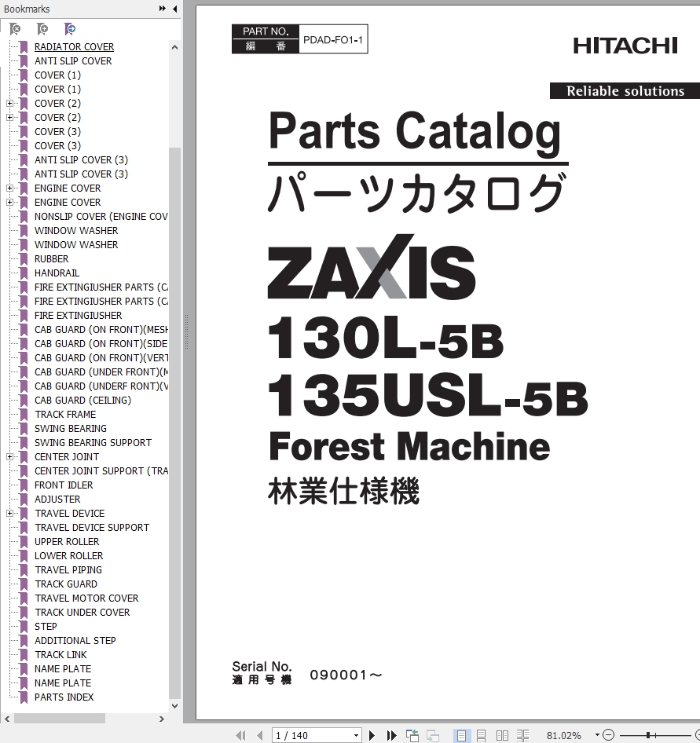Screen dimensions: 700x743
Task: Click the bookmark flag icon beside TRACK GUARD
Action: pos(24,584)
